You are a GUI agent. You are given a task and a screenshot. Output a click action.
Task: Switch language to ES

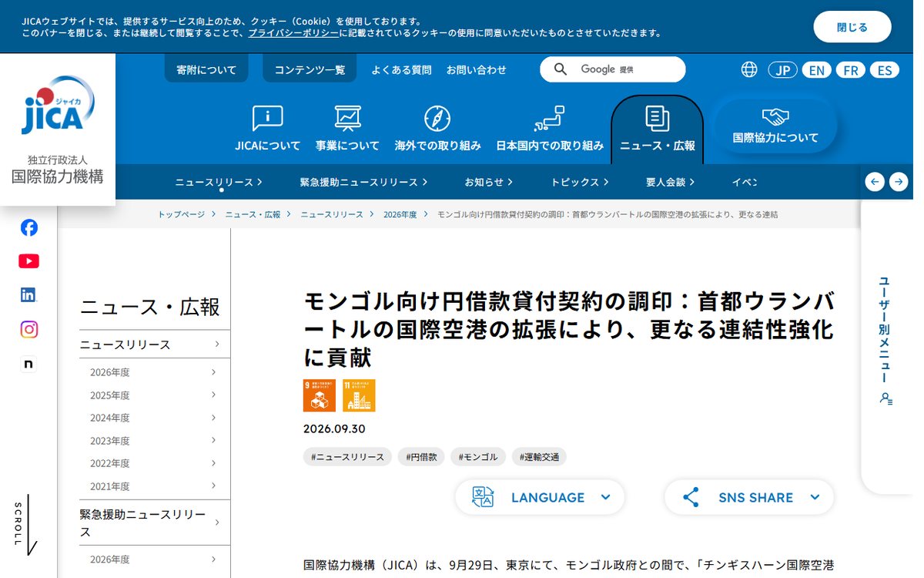885,70
